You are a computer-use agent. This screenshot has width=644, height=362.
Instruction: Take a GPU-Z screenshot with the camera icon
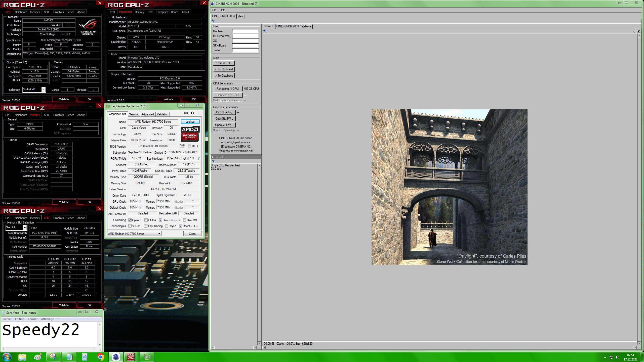tap(186, 113)
